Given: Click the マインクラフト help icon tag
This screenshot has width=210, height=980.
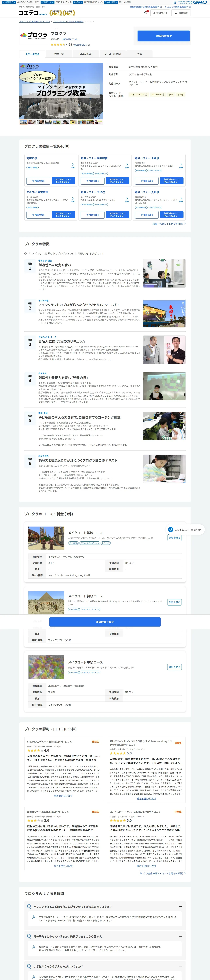Looking at the screenshot, I should (139, 95).
